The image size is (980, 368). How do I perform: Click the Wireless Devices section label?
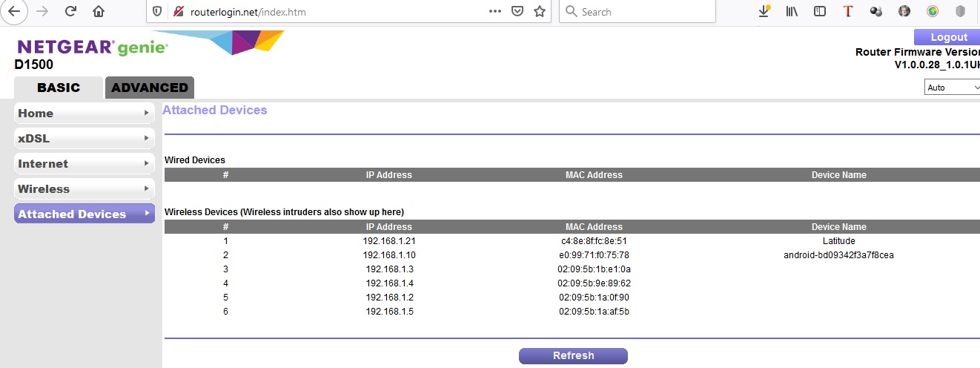pyautogui.click(x=284, y=212)
